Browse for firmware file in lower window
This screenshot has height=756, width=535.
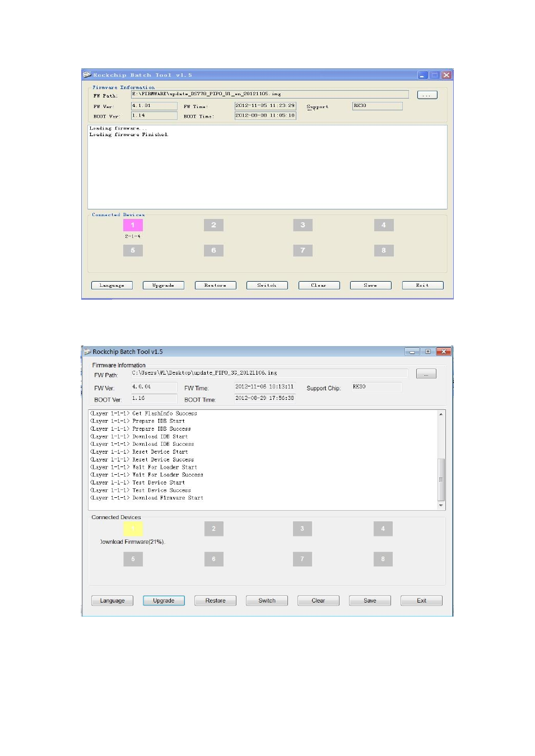(426, 374)
